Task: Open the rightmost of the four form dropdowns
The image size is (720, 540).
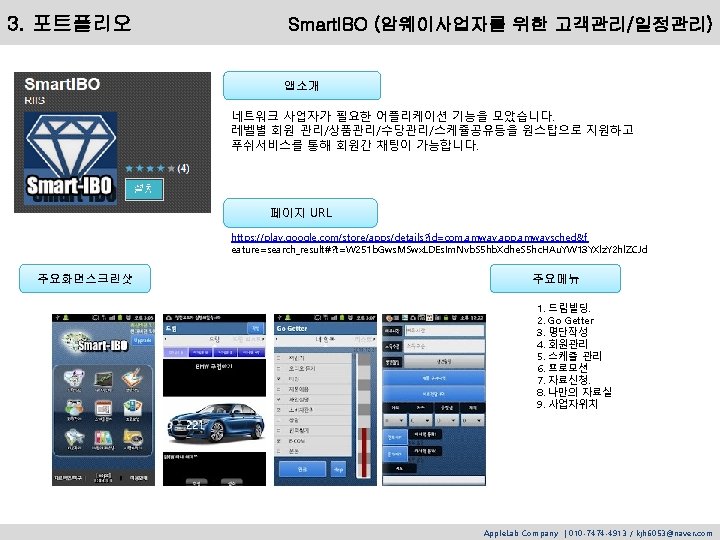Action: (472, 420)
